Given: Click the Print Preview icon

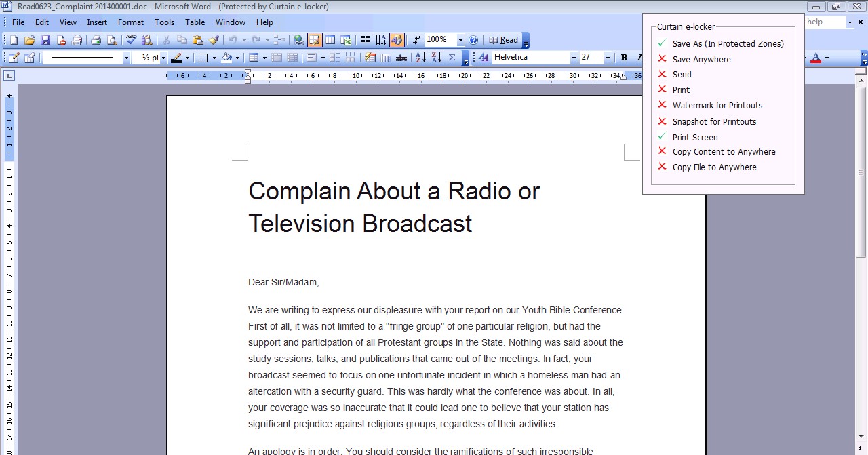Looking at the screenshot, I should pyautogui.click(x=112, y=41).
